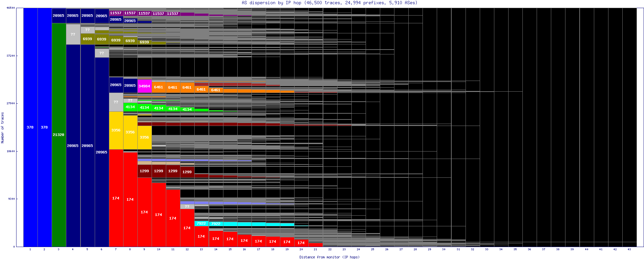Click the bright green 4134 block in hop 10
Viewport: 644px width, 259px height.
(x=158, y=108)
